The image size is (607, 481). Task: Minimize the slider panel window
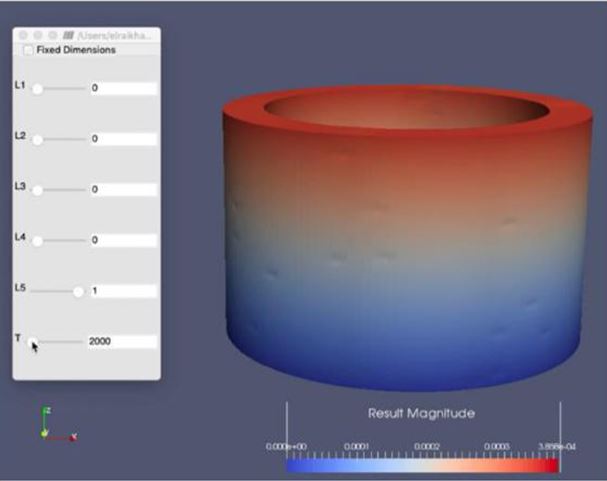click(38, 36)
